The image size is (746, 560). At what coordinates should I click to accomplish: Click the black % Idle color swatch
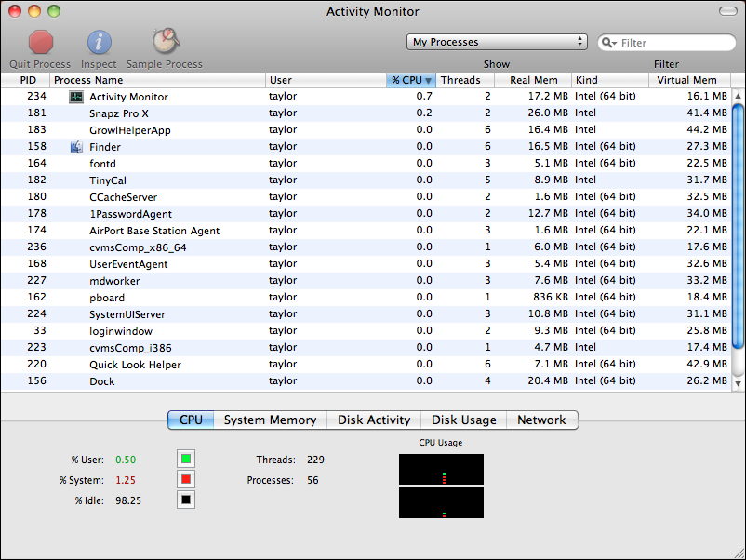(186, 500)
